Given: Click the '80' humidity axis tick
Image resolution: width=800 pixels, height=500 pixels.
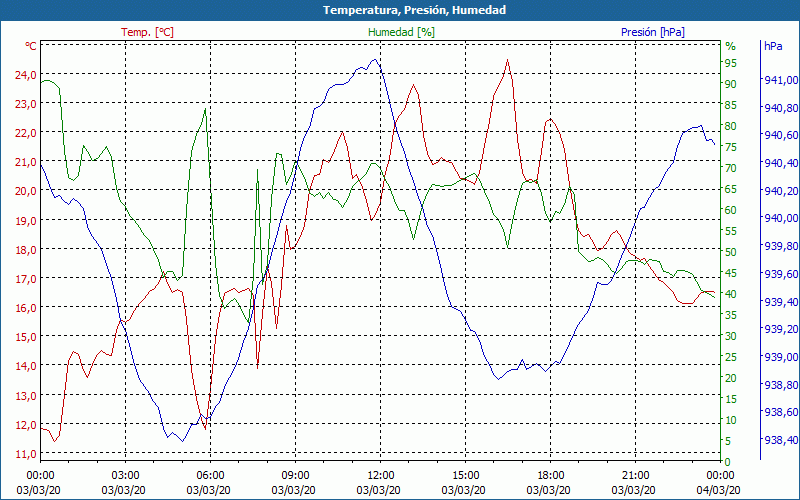Looking at the screenshot, I should coord(731,126).
